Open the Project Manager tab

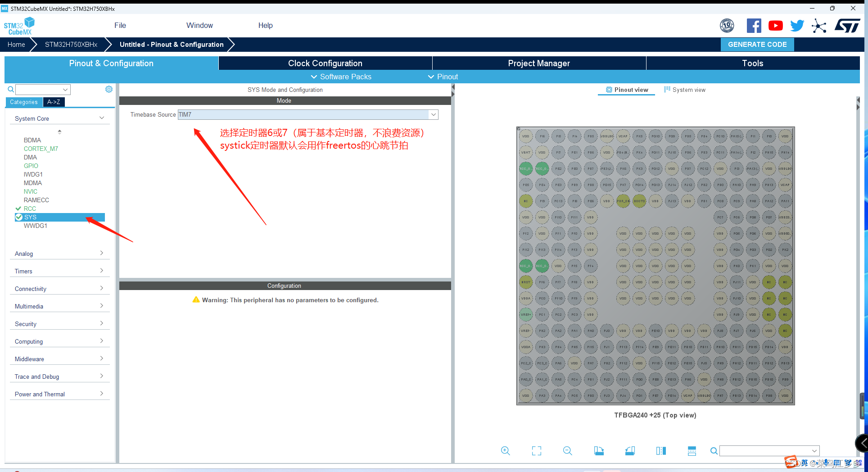pos(539,63)
